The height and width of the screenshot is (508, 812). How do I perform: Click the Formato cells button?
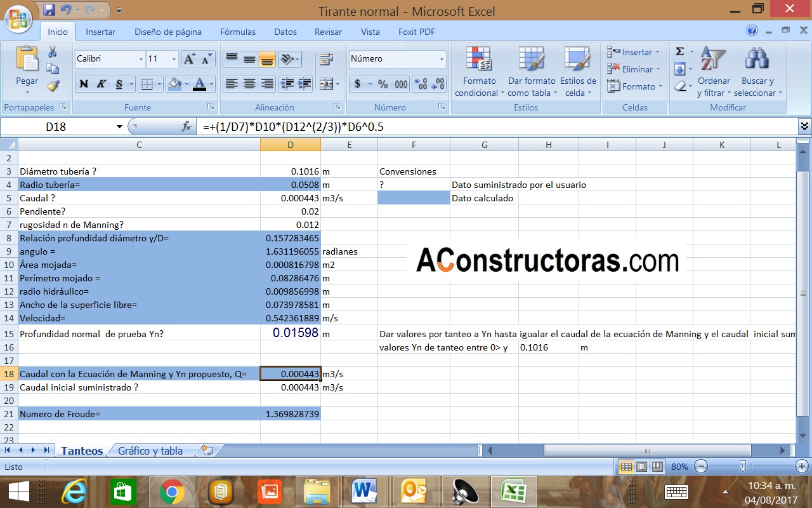(x=634, y=86)
